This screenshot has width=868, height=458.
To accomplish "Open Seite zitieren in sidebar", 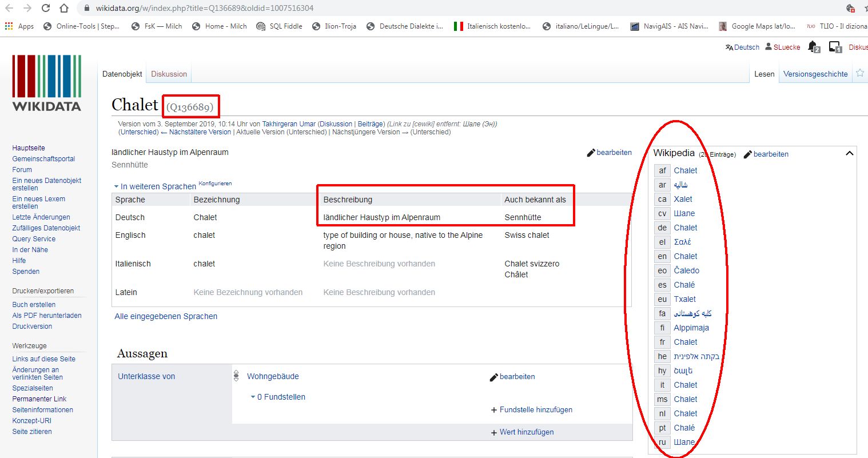I will coord(32,432).
